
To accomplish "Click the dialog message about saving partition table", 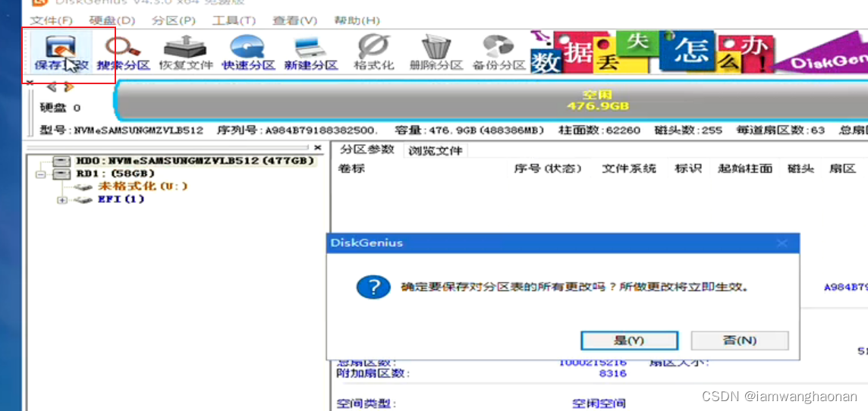I will point(574,287).
